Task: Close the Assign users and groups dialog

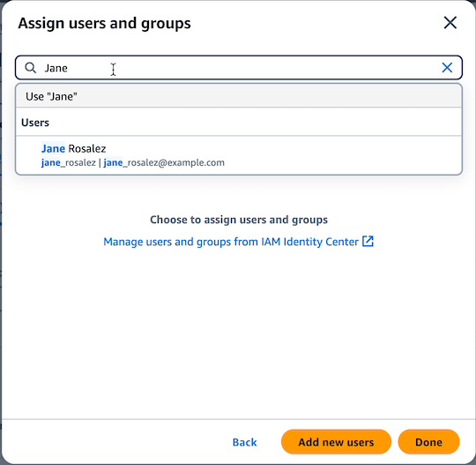Action: point(450,23)
